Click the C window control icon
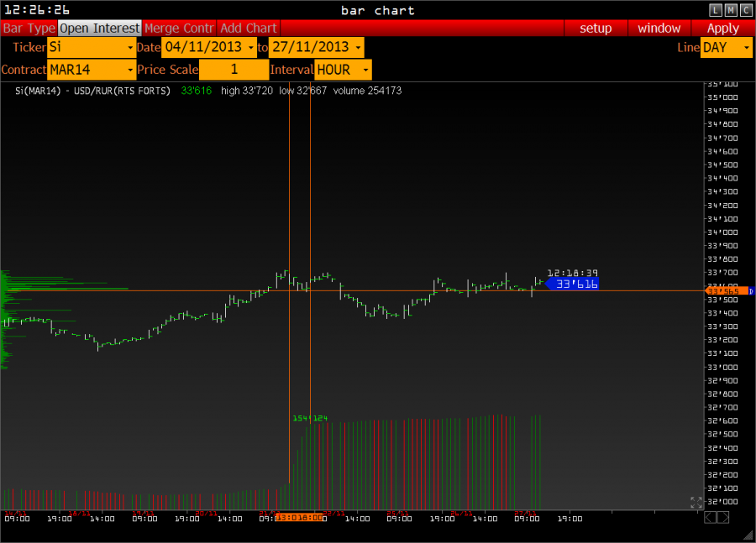The image size is (756, 543). tap(746, 10)
